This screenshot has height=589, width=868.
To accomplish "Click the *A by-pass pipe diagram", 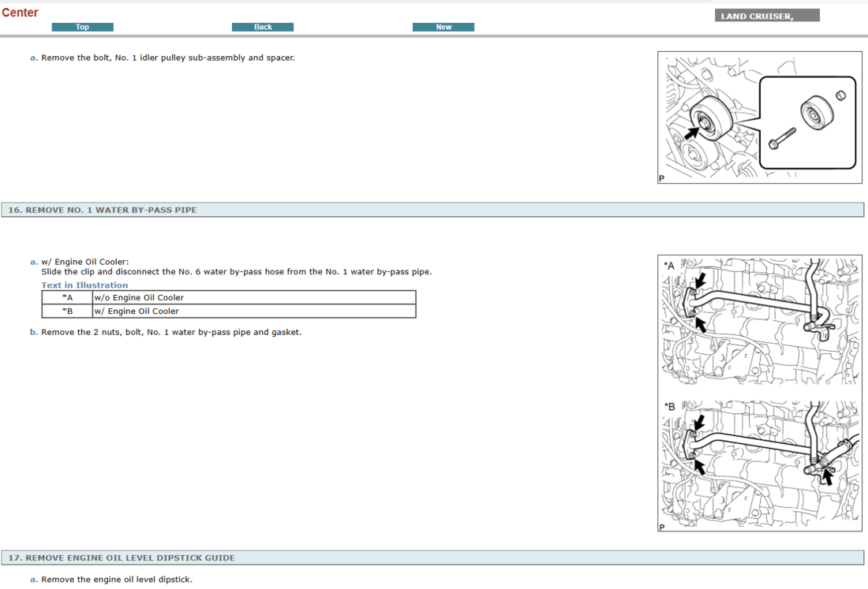I will pyautogui.click(x=759, y=320).
